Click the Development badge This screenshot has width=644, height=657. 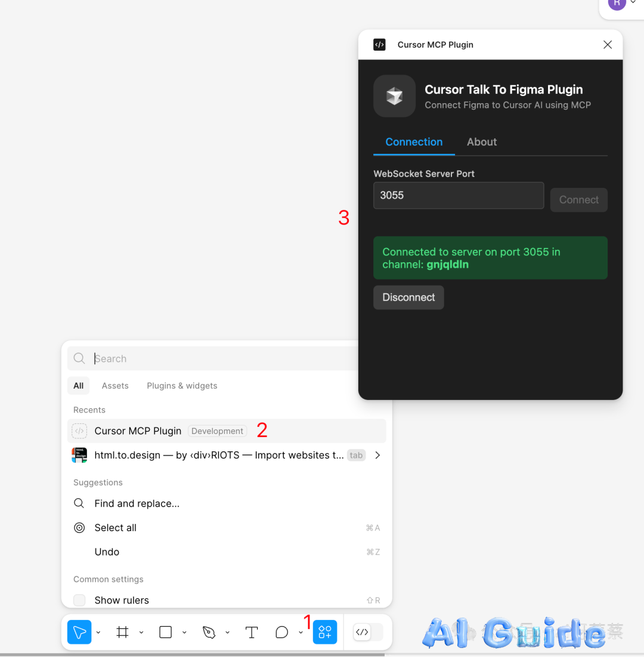217,430
